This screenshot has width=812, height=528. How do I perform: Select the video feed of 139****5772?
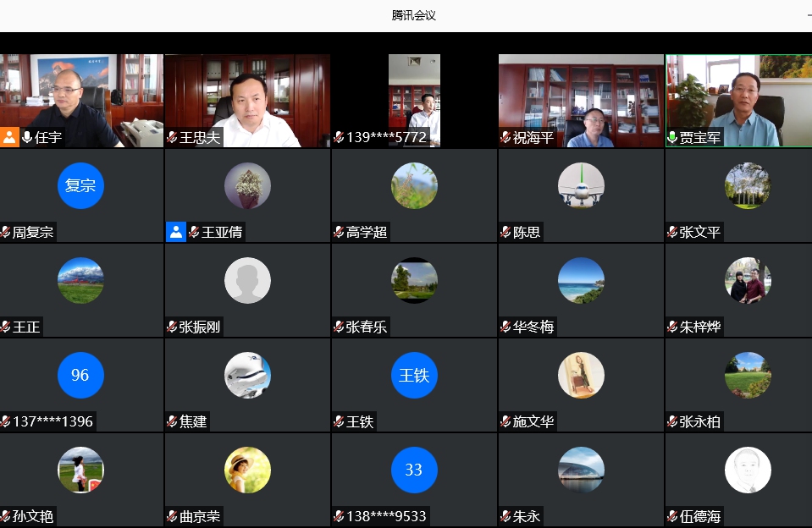[x=414, y=101]
